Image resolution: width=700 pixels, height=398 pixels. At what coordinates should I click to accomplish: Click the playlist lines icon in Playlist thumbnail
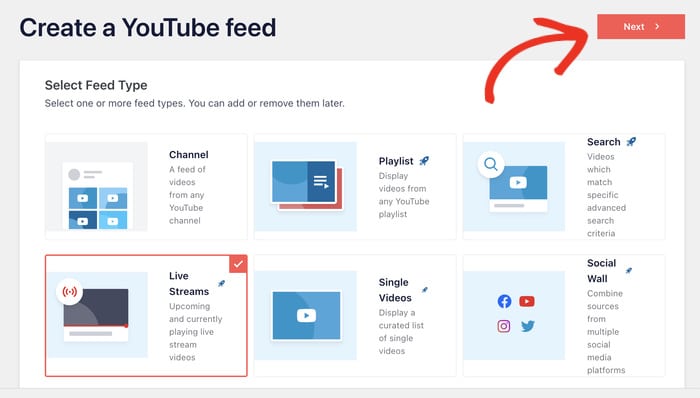click(321, 181)
